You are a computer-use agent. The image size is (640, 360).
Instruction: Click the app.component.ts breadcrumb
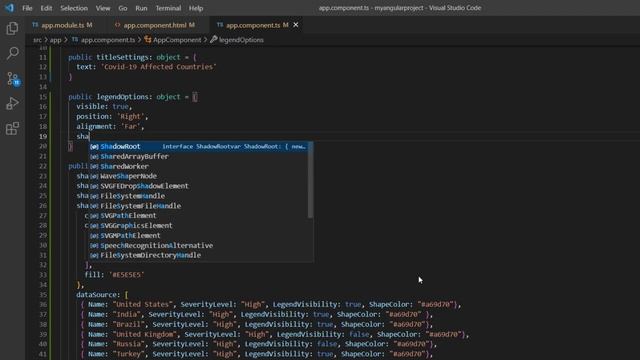(x=103, y=40)
